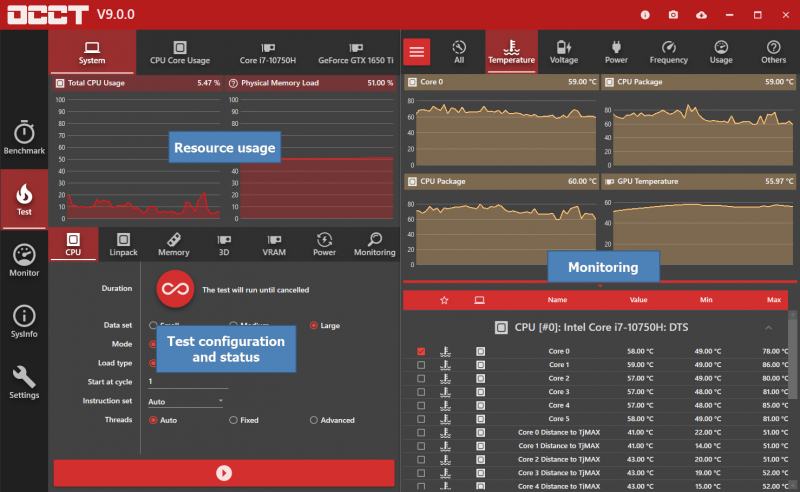
Task: Click the infinite duration button
Action: point(175,289)
